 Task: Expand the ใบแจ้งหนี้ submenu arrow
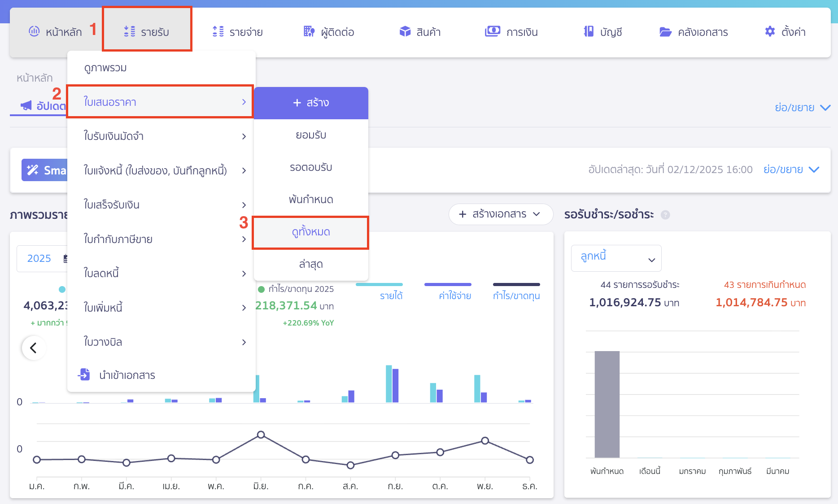[x=244, y=170]
